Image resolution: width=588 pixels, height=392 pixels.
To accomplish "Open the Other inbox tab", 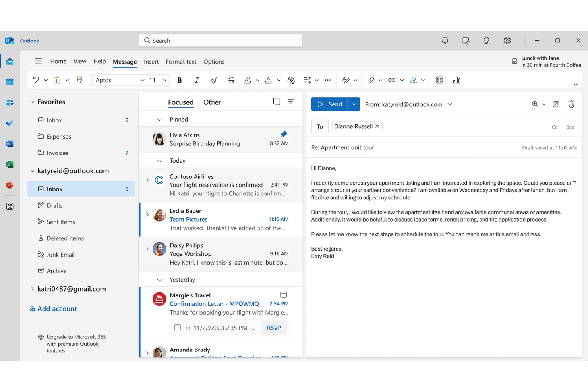I will tap(212, 102).
